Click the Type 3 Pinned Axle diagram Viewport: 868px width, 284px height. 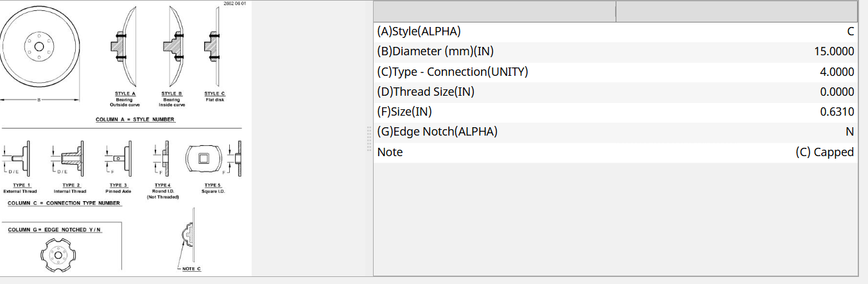[119, 157]
